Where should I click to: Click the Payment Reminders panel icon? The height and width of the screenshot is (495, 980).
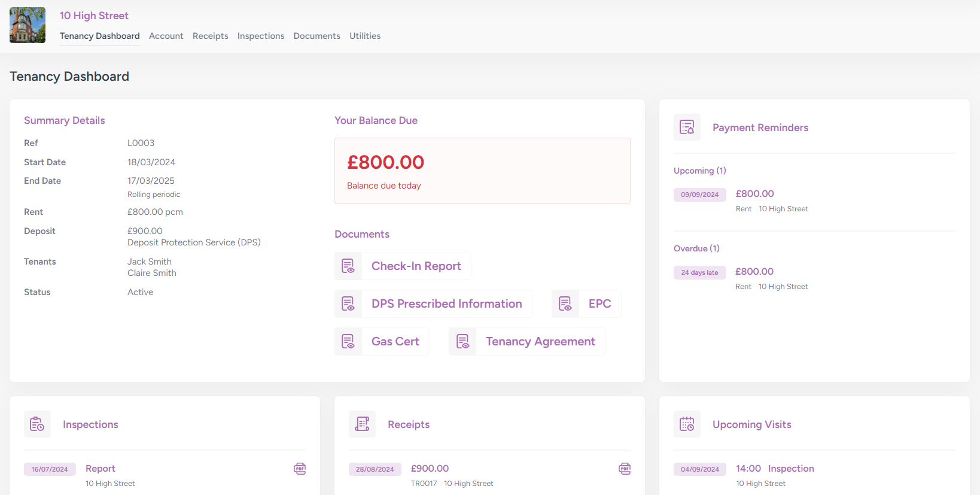click(x=687, y=127)
